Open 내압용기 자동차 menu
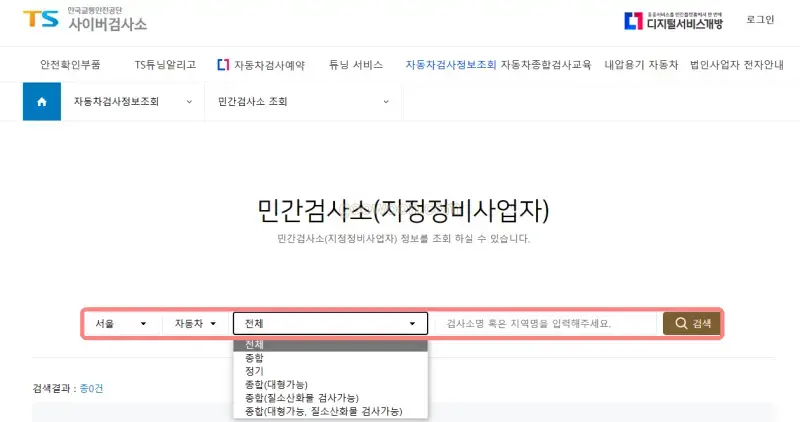The image size is (800, 422). point(641,64)
